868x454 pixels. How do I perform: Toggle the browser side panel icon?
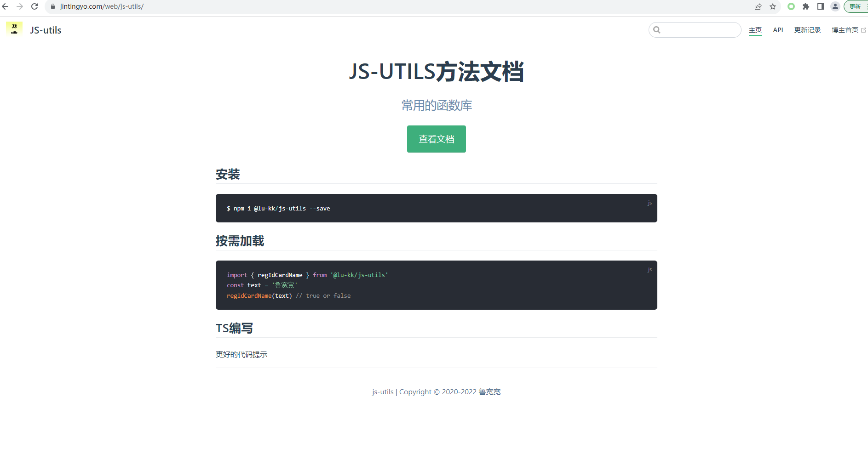pos(821,6)
